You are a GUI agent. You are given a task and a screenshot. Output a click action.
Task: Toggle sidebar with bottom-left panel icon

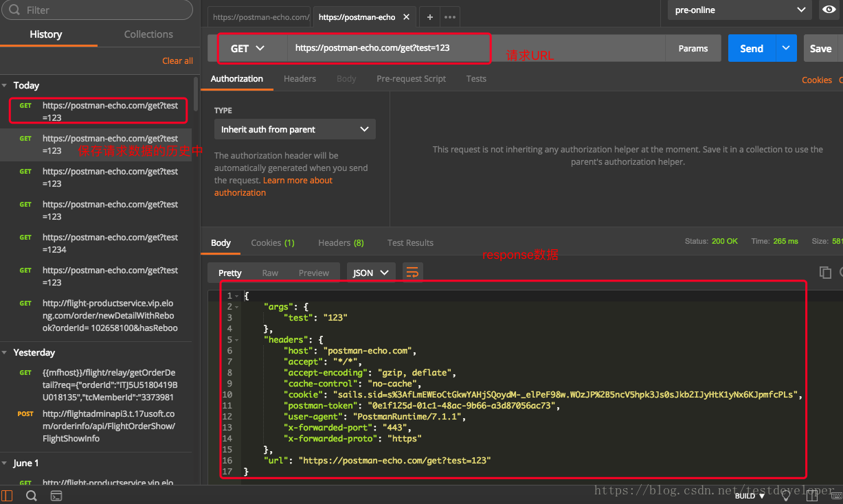8,496
